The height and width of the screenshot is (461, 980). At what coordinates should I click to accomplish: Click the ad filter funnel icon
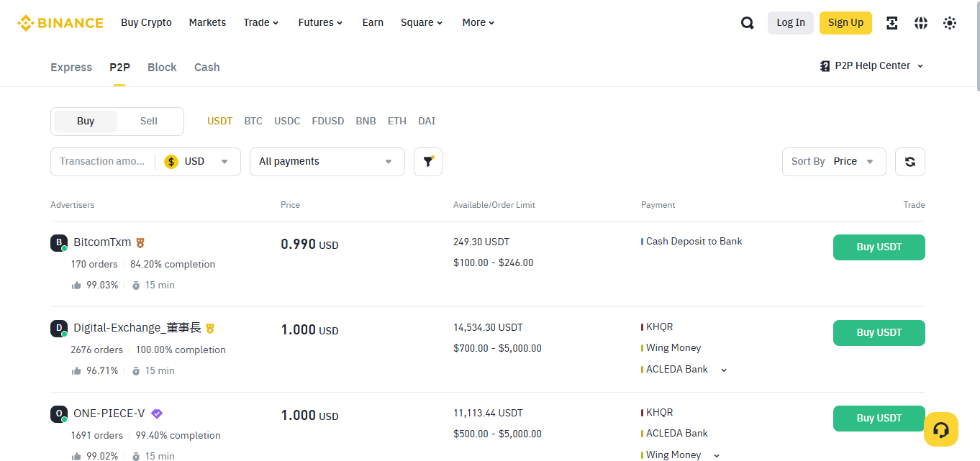pyautogui.click(x=428, y=162)
